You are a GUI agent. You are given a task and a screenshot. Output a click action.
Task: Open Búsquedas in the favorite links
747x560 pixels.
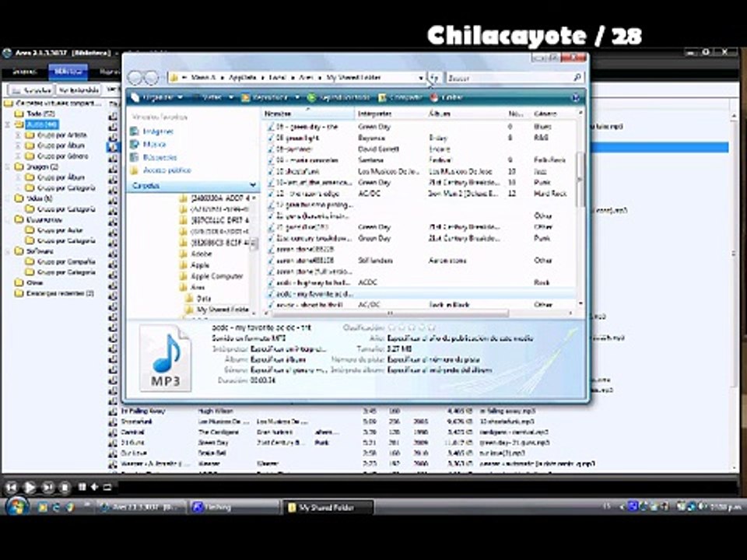pos(154,157)
